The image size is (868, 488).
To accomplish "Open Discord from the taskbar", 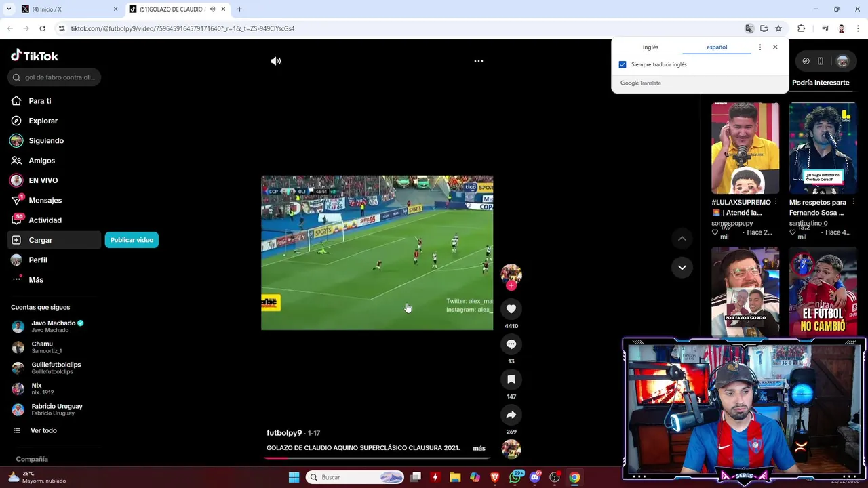I will click(535, 477).
